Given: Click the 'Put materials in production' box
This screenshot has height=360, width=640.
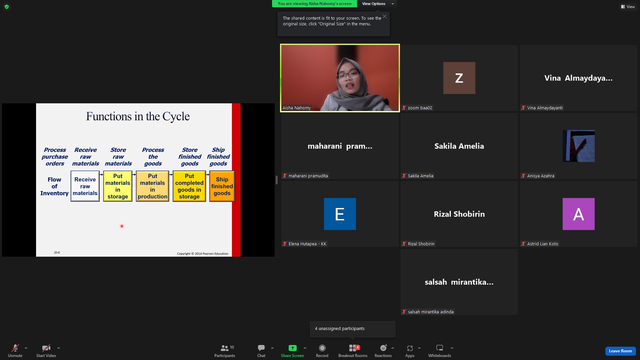Looking at the screenshot, I should pos(152,186).
